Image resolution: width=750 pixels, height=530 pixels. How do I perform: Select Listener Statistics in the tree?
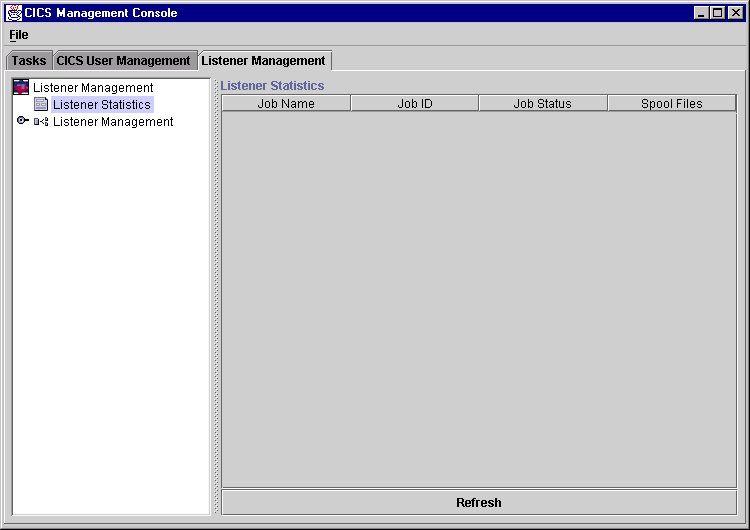[x=102, y=104]
